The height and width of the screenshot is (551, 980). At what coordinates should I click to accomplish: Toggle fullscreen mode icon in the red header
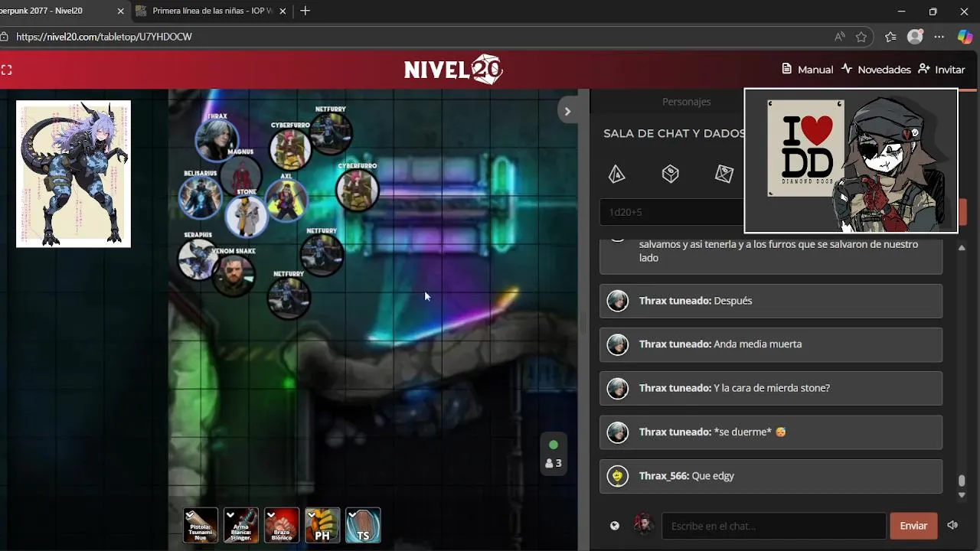(x=6, y=70)
